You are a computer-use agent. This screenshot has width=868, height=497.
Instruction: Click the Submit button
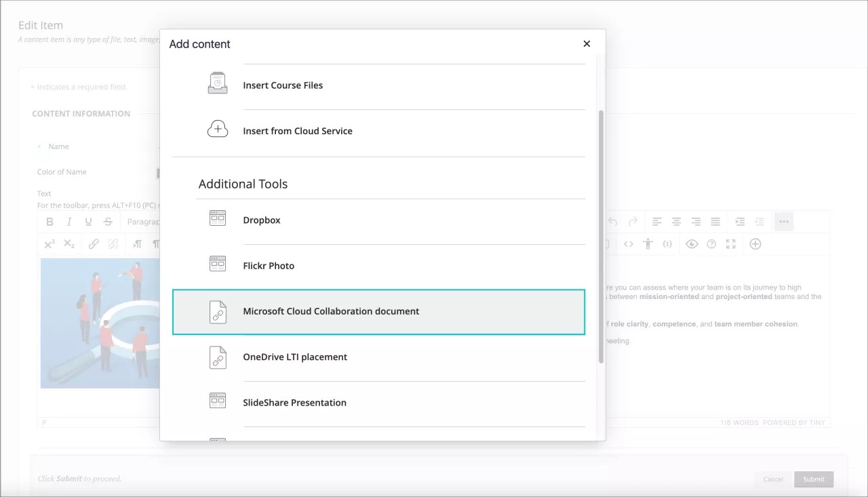click(813, 479)
